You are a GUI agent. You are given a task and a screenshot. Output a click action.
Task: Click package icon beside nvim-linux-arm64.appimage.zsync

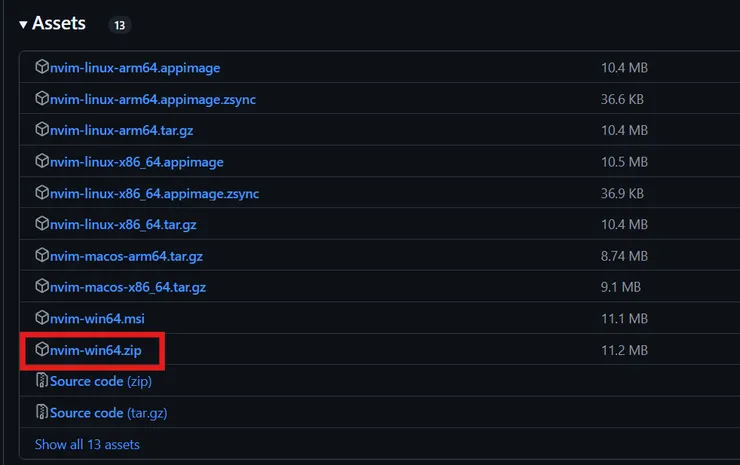pyautogui.click(x=42, y=99)
